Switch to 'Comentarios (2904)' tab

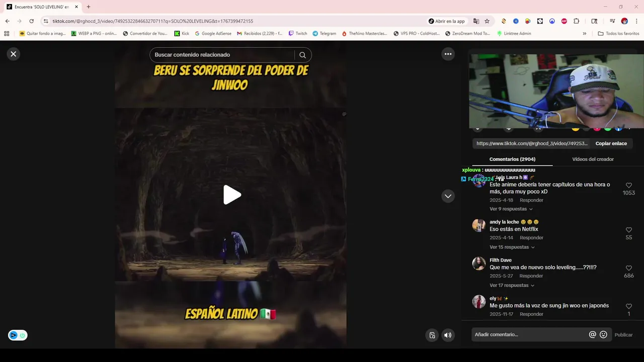tap(512, 159)
